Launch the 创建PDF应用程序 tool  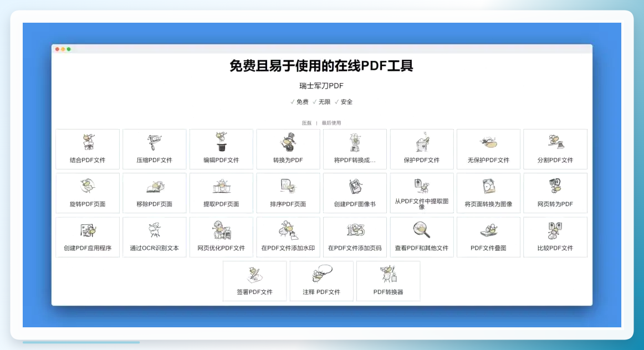pos(88,237)
